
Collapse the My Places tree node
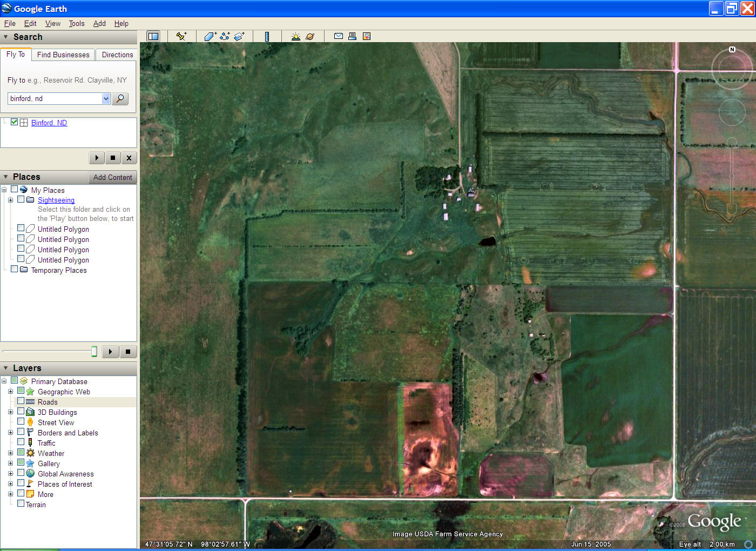4,190
